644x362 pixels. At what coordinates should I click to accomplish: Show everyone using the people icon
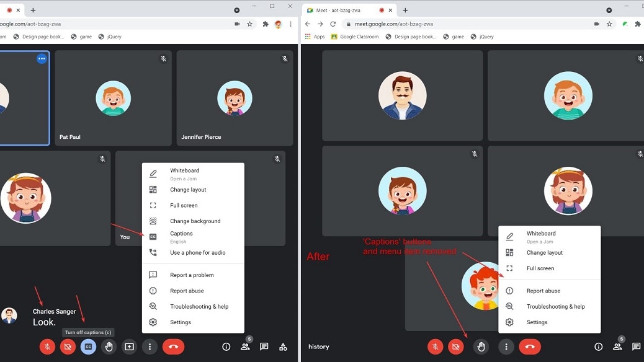[245, 347]
